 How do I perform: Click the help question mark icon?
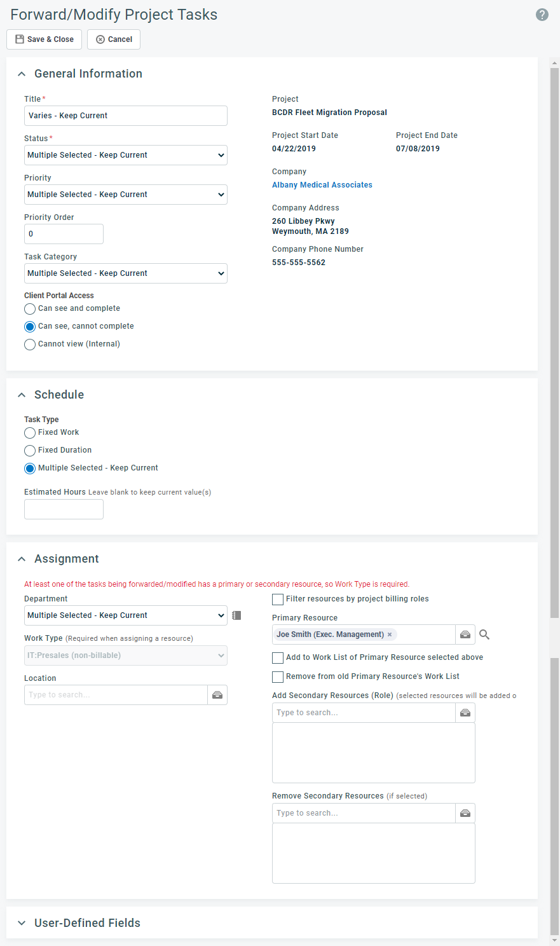tap(542, 15)
